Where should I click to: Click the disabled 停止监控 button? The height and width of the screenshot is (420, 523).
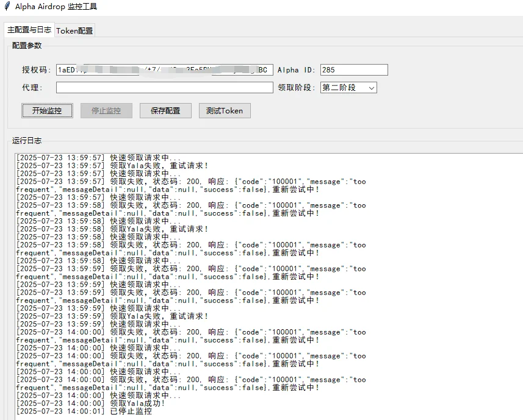(106, 110)
